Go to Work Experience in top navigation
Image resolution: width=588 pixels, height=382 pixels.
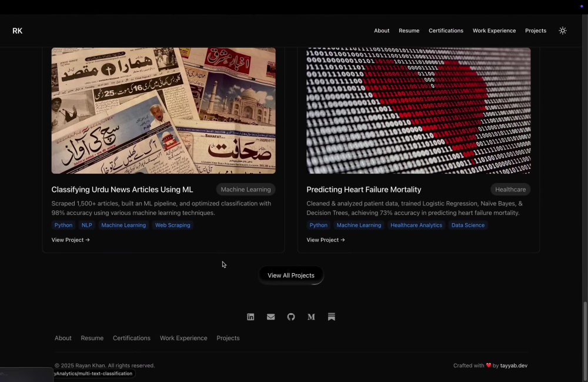pos(495,31)
